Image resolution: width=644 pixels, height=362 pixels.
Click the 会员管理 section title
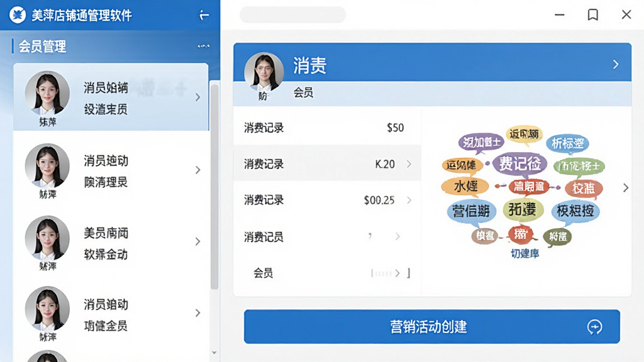pos(42,47)
